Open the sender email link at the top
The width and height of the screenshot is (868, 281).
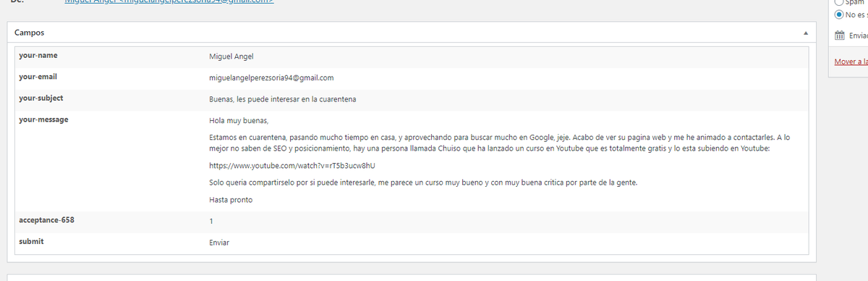click(169, 2)
